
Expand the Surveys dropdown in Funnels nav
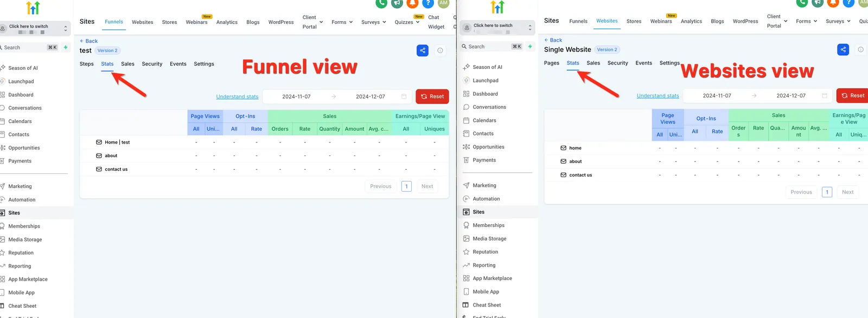tap(374, 22)
